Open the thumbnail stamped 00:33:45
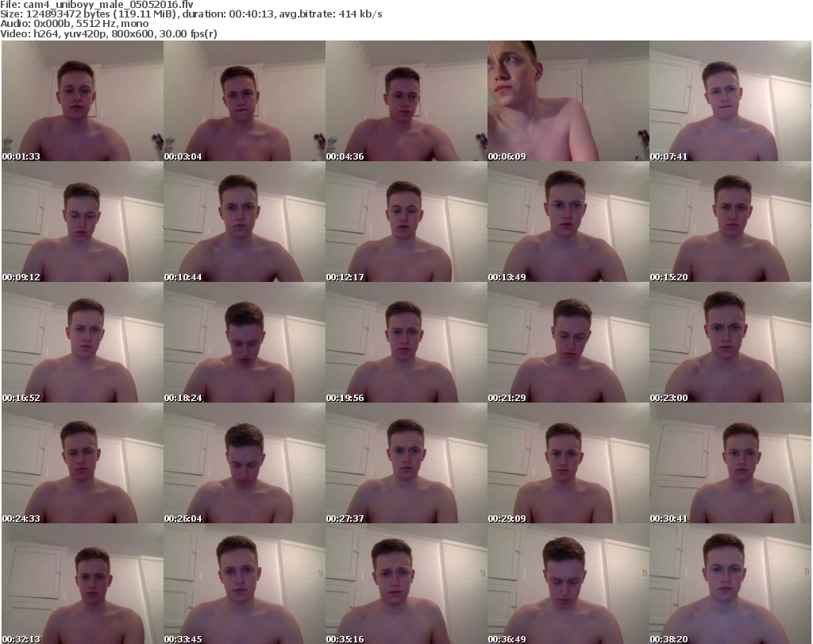813x644 pixels. (245, 584)
